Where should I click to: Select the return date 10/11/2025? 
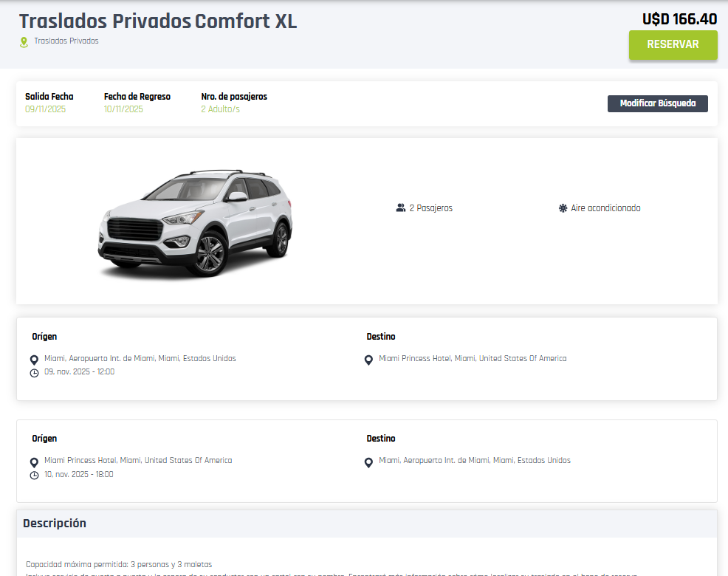click(123, 109)
